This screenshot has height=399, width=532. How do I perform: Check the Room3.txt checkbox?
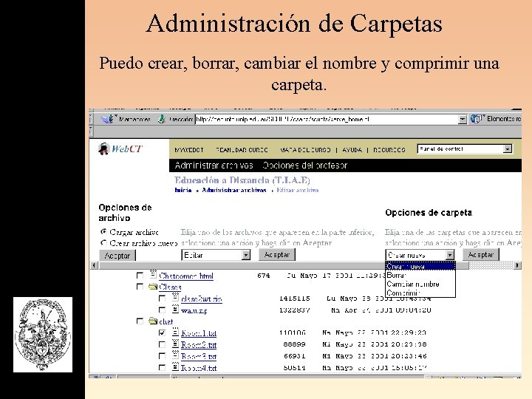(x=162, y=356)
